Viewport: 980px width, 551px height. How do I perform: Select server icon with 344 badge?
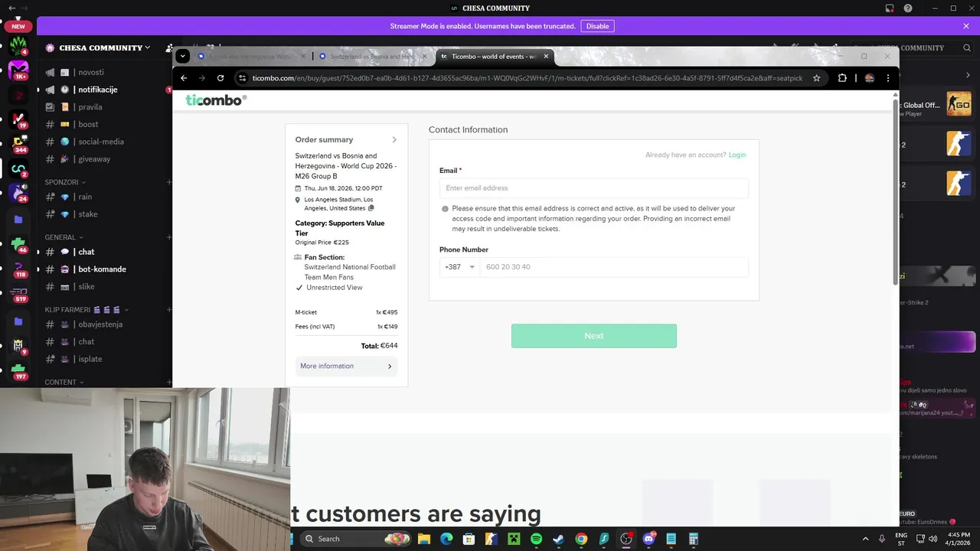(x=18, y=144)
